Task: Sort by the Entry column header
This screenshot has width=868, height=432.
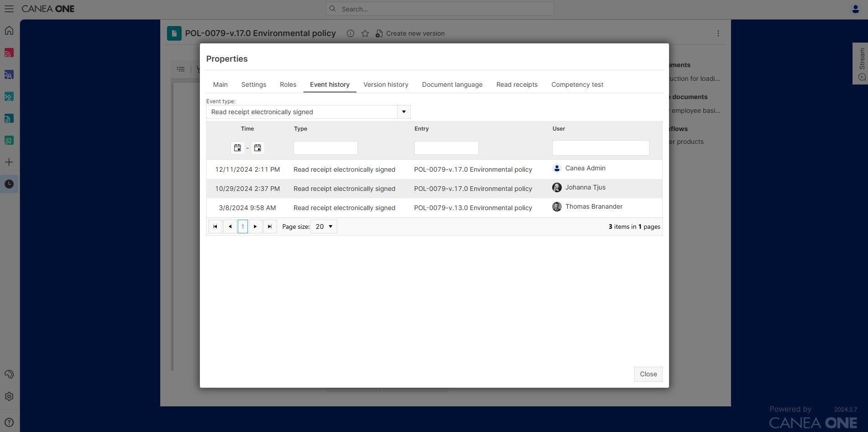Action: tap(422, 129)
